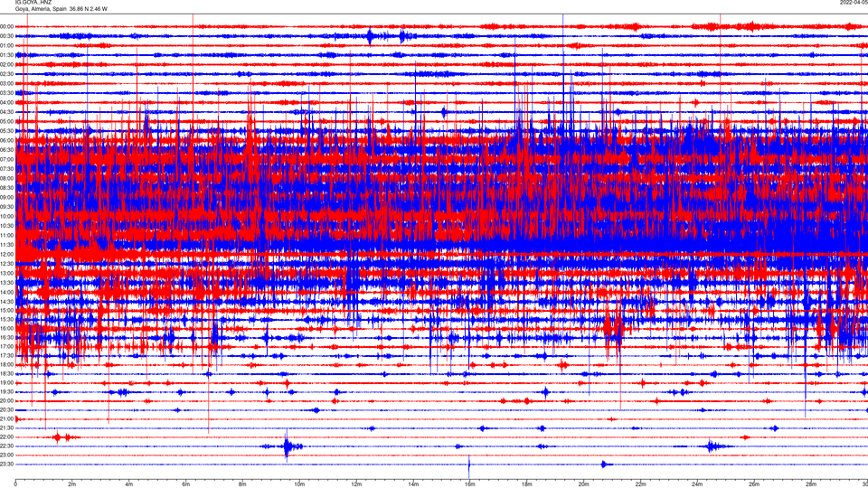Viewport: 868px width, 488px height.
Task: Click the '26m' tick label on time axis
Action: point(753,484)
